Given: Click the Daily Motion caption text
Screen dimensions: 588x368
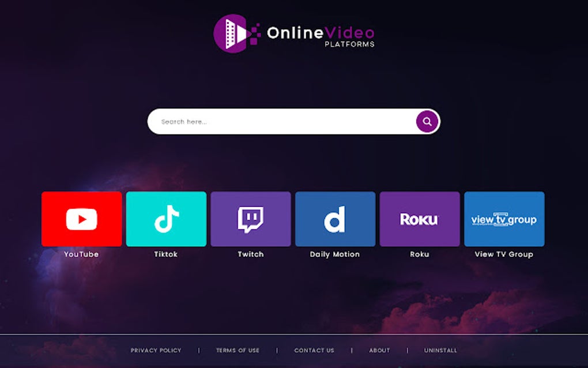Looking at the screenshot, I should 336,254.
